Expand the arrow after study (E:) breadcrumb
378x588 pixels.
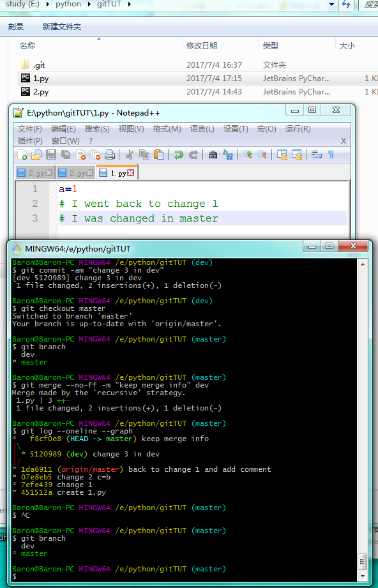pyautogui.click(x=47, y=4)
